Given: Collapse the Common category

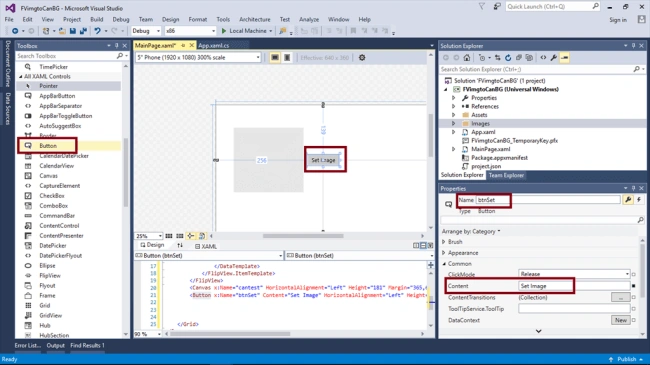Looking at the screenshot, I should pos(444,264).
